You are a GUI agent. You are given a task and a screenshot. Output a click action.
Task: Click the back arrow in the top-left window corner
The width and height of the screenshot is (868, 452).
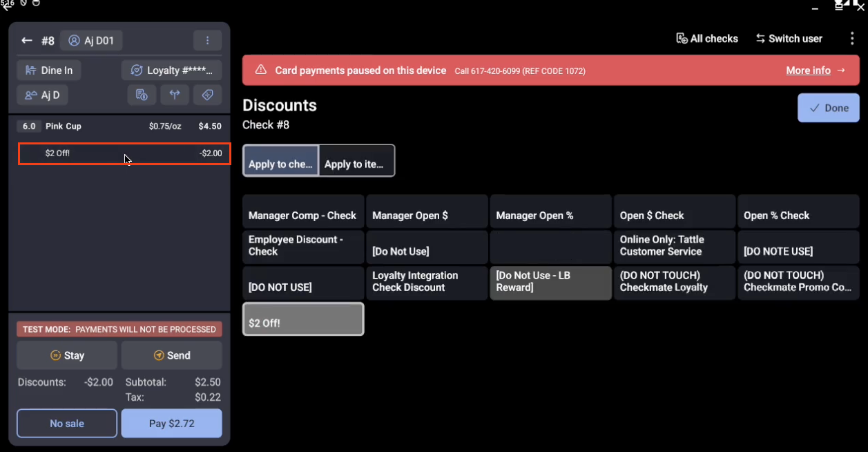coord(7,6)
